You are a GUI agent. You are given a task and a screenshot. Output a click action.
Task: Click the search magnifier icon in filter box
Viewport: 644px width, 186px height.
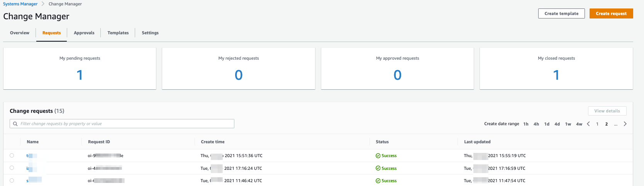[x=15, y=124]
